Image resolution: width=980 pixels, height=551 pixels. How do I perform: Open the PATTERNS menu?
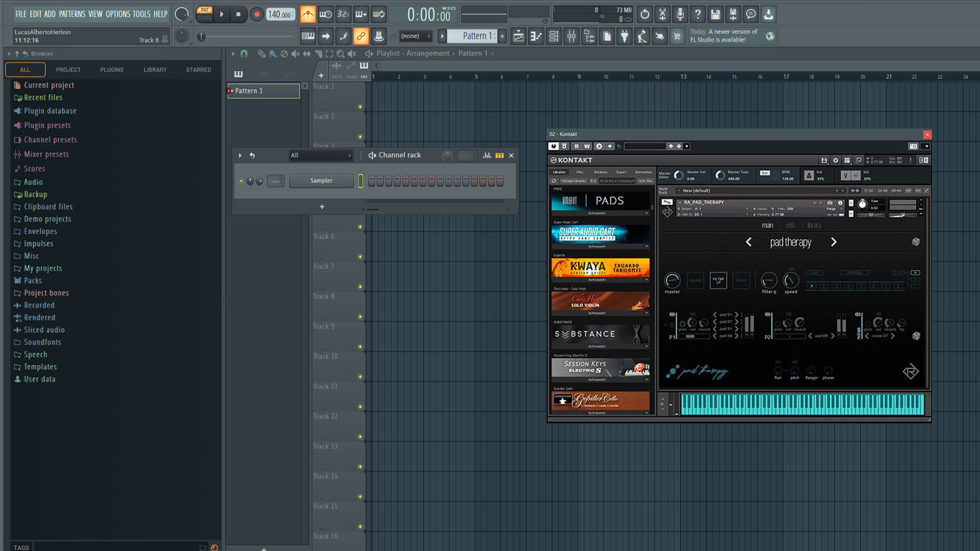[x=72, y=14]
